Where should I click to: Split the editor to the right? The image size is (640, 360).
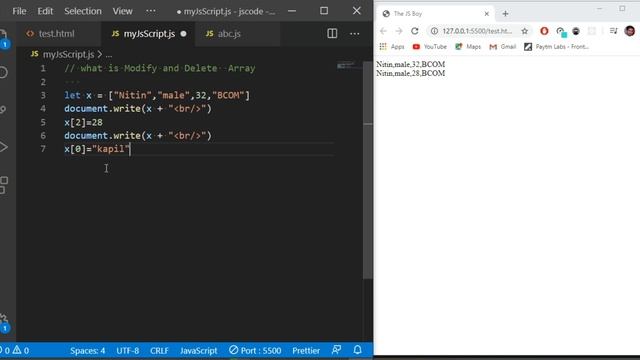click(x=332, y=33)
